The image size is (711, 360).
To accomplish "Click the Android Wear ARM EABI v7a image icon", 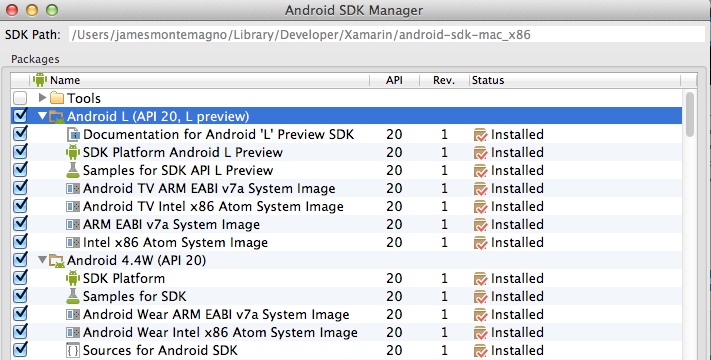I will (x=73, y=314).
